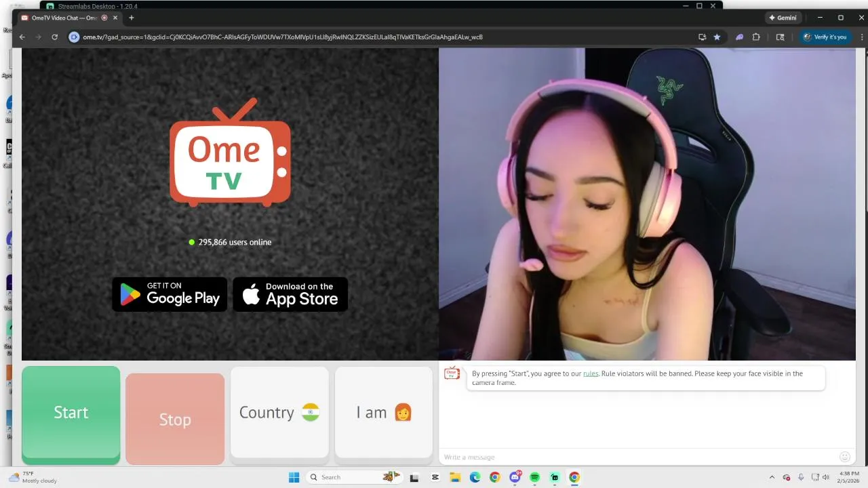Open Discord from the taskbar

tap(515, 477)
